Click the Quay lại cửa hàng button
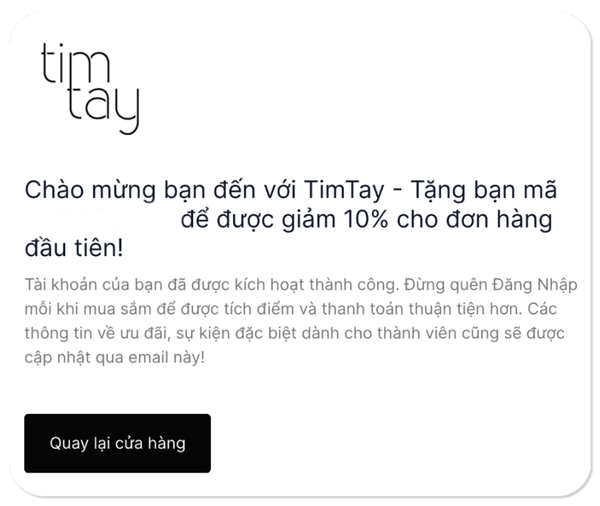This screenshot has width=600, height=506. [x=117, y=443]
